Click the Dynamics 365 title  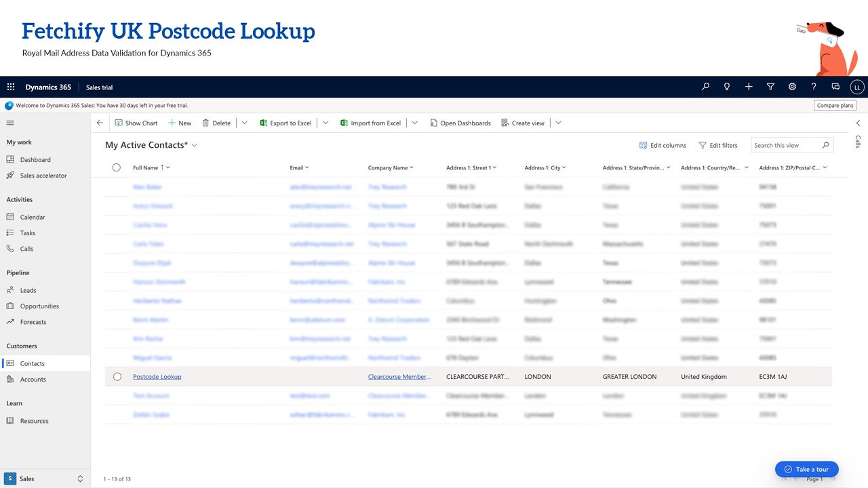coord(48,87)
